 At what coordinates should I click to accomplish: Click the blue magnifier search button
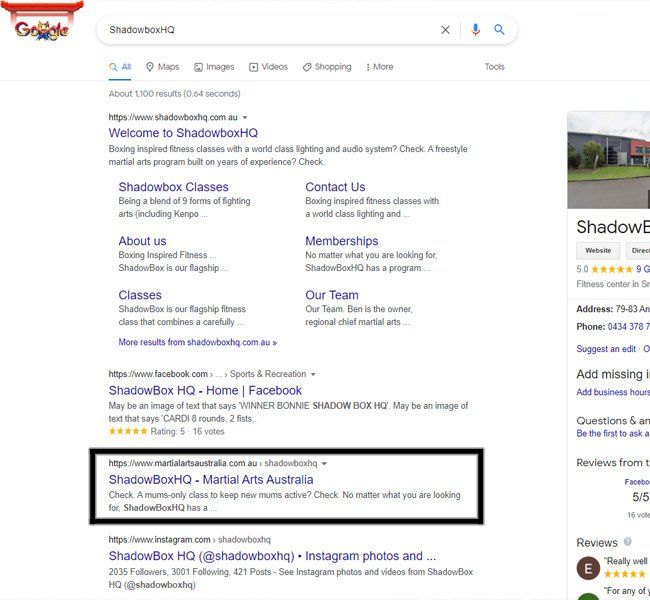(x=499, y=29)
